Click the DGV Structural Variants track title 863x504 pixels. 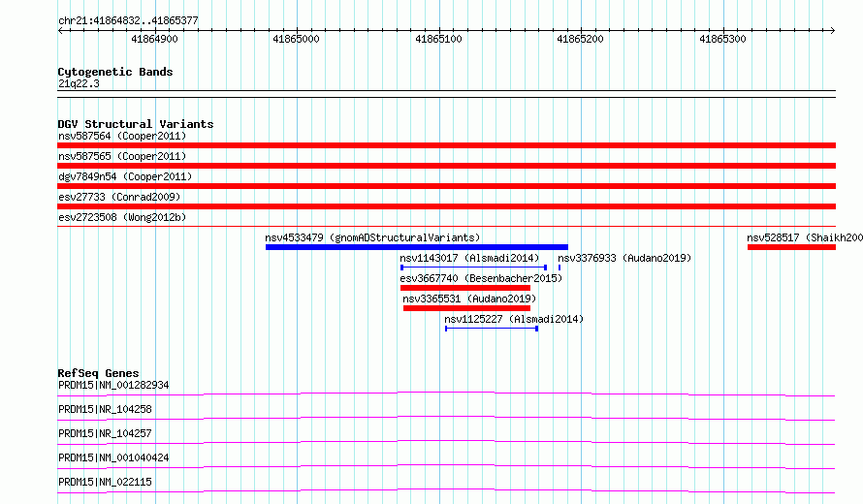(136, 124)
